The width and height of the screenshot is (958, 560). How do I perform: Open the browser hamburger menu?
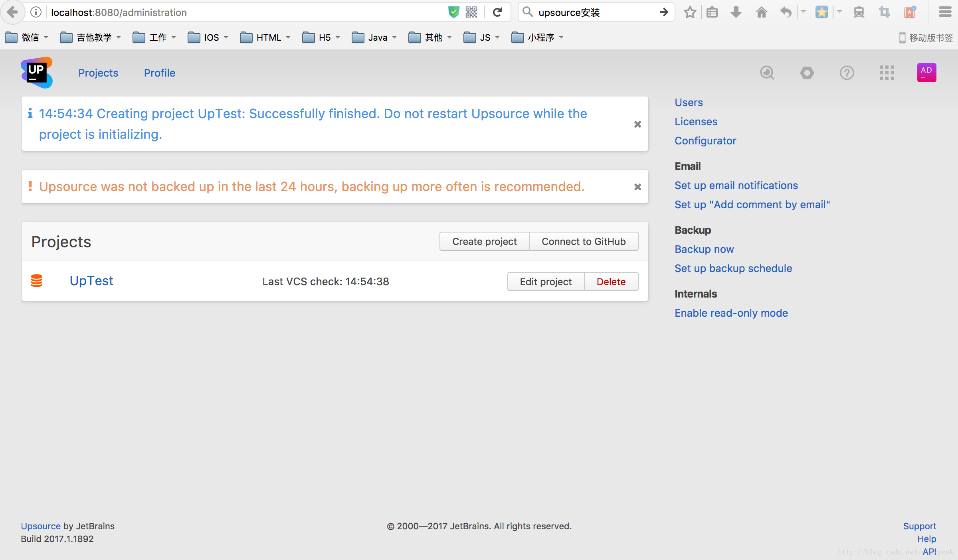point(945,12)
